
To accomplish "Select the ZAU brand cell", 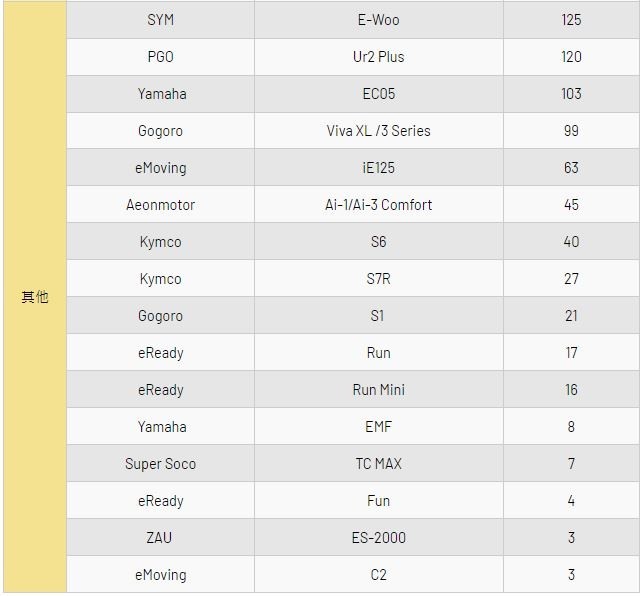I will (x=160, y=538).
